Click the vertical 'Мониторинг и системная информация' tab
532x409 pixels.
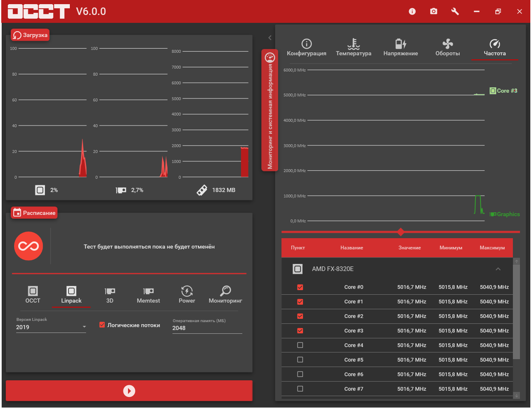[270, 110]
